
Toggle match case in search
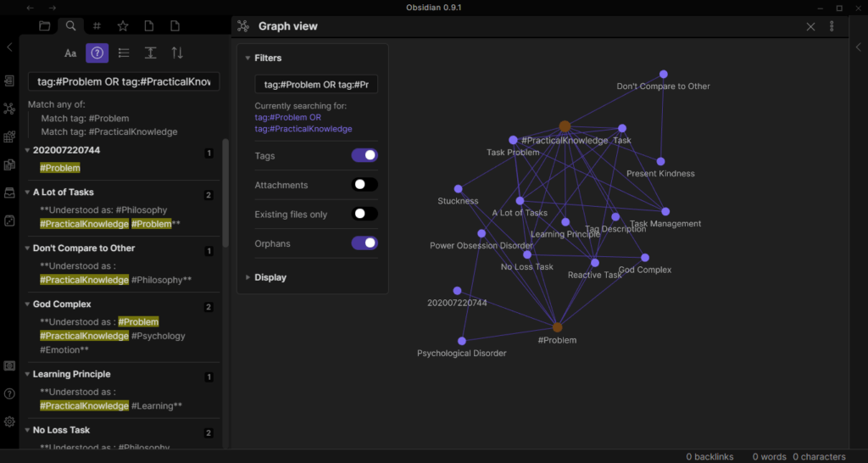[x=71, y=53]
